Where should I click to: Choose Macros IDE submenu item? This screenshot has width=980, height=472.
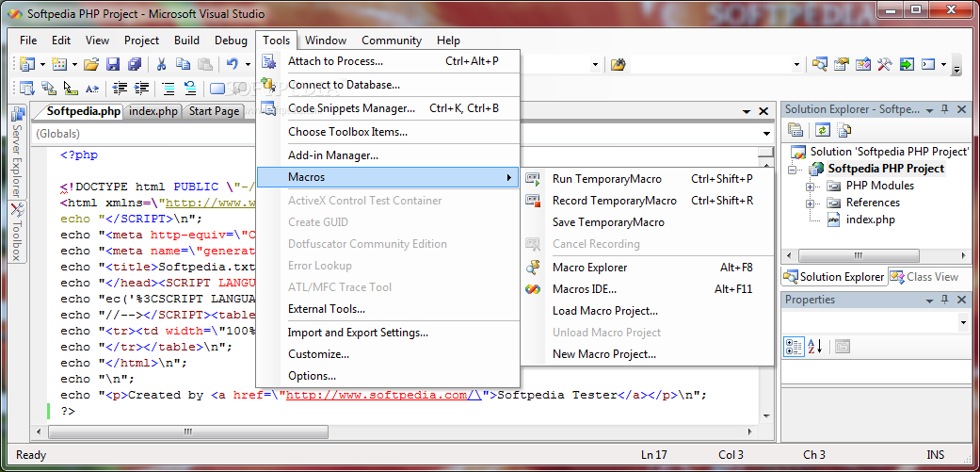pyautogui.click(x=648, y=289)
